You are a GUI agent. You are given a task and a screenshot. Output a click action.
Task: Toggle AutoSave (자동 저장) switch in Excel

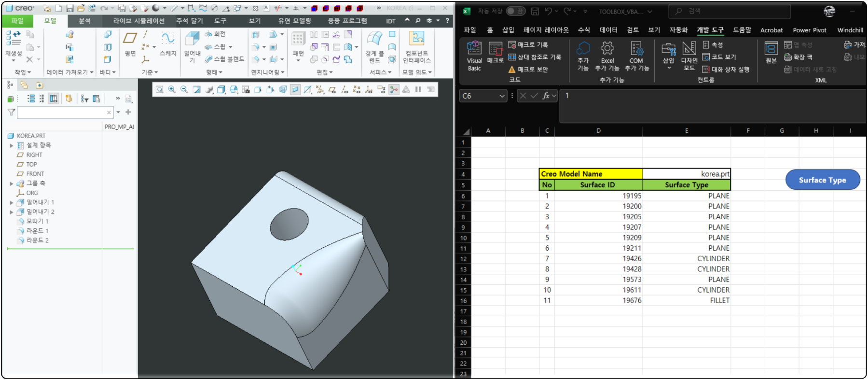(x=515, y=11)
